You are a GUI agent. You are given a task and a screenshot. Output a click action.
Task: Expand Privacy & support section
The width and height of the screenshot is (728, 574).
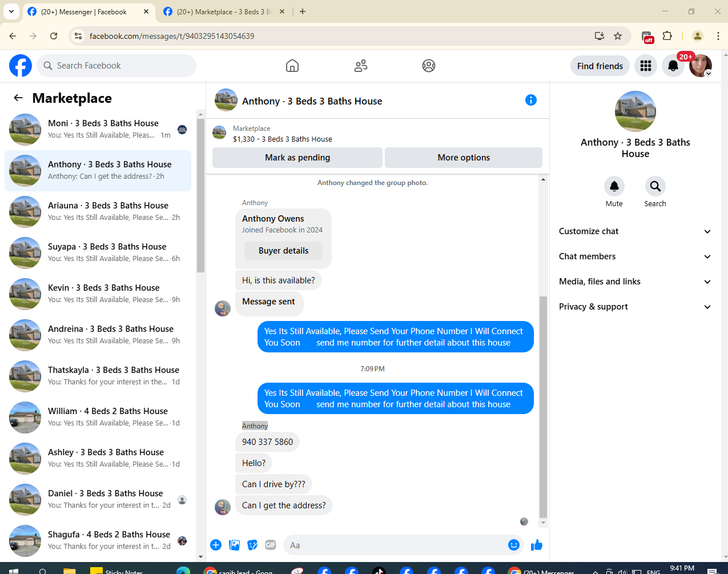[636, 307]
